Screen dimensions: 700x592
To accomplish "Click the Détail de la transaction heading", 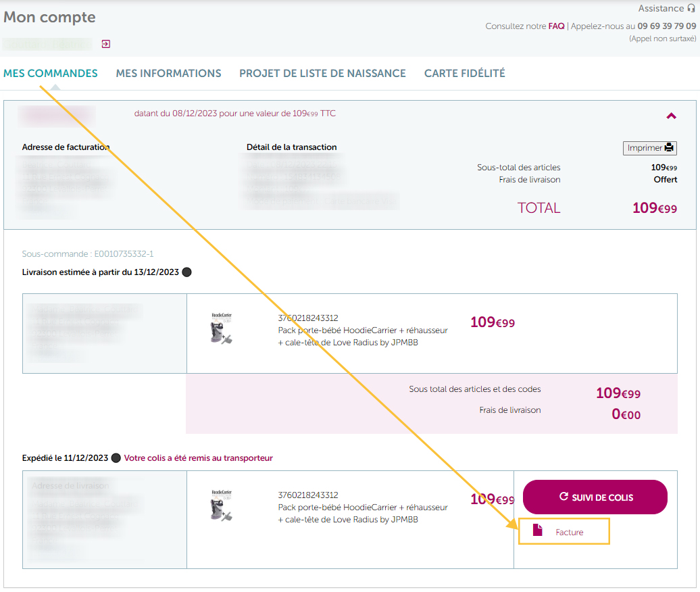I will 291,147.
